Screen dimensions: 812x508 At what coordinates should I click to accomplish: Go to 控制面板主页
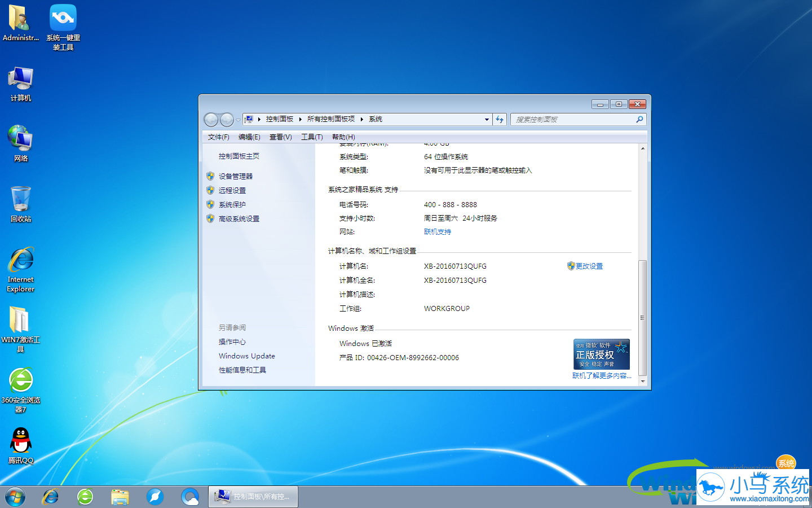[x=239, y=156]
